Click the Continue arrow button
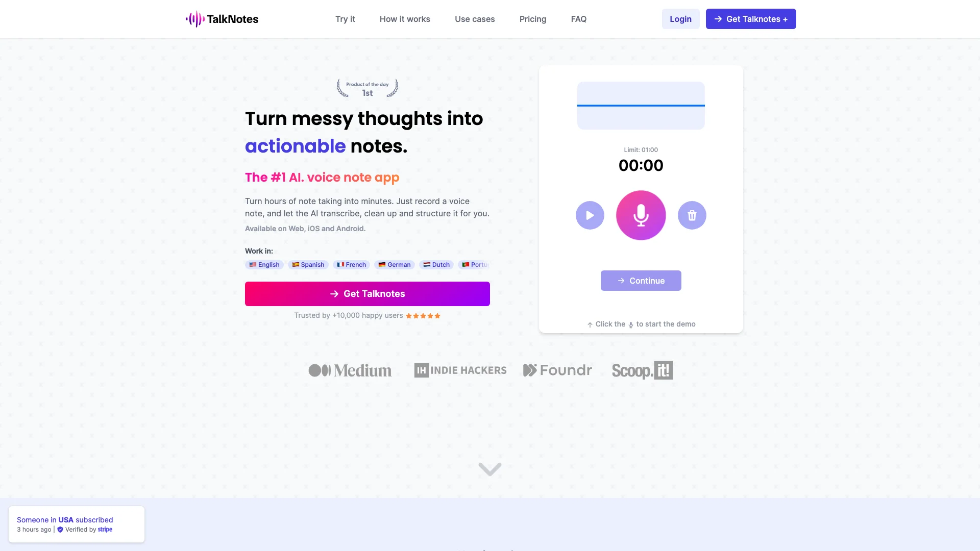Screen dimensions: 980x551 (640, 281)
